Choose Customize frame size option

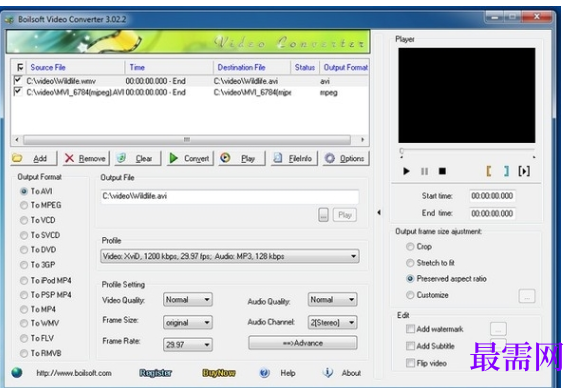tap(410, 295)
